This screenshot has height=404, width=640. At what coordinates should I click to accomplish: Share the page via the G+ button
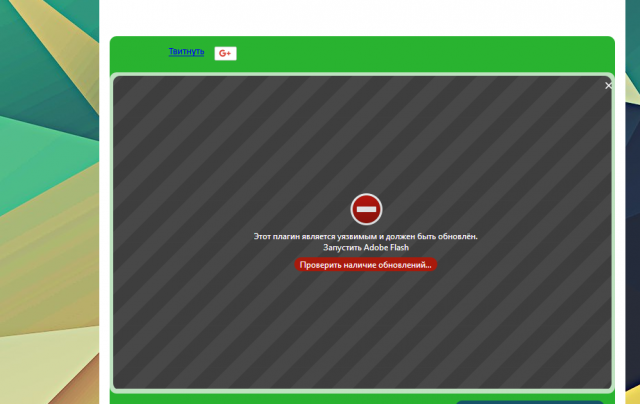click(x=225, y=53)
